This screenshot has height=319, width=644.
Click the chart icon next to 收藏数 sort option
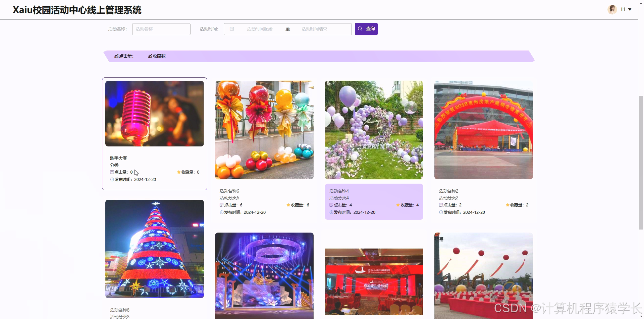point(150,56)
